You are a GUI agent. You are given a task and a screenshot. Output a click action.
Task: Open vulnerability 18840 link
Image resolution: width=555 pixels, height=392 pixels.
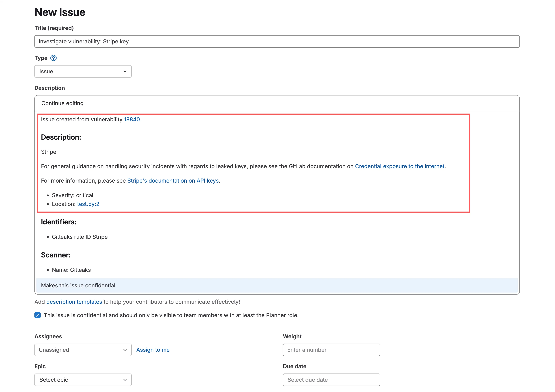(132, 119)
